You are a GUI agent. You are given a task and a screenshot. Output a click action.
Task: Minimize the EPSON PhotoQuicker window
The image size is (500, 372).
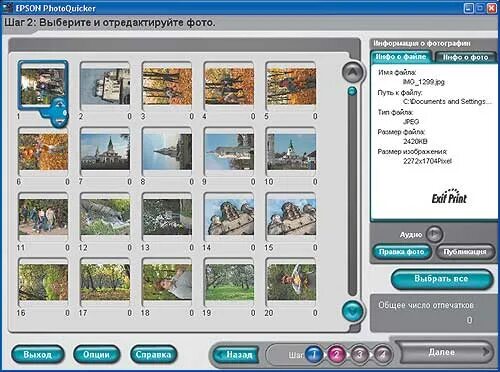coord(468,8)
